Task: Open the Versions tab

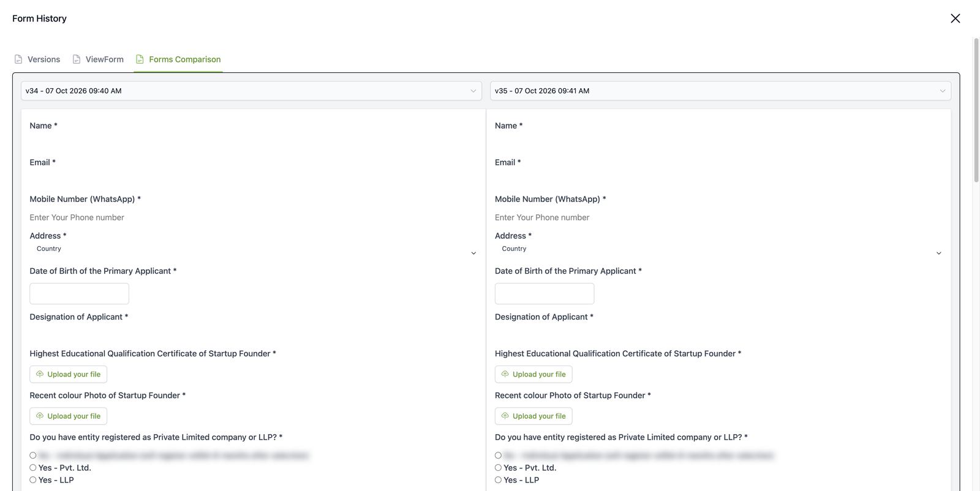Action: (x=37, y=59)
